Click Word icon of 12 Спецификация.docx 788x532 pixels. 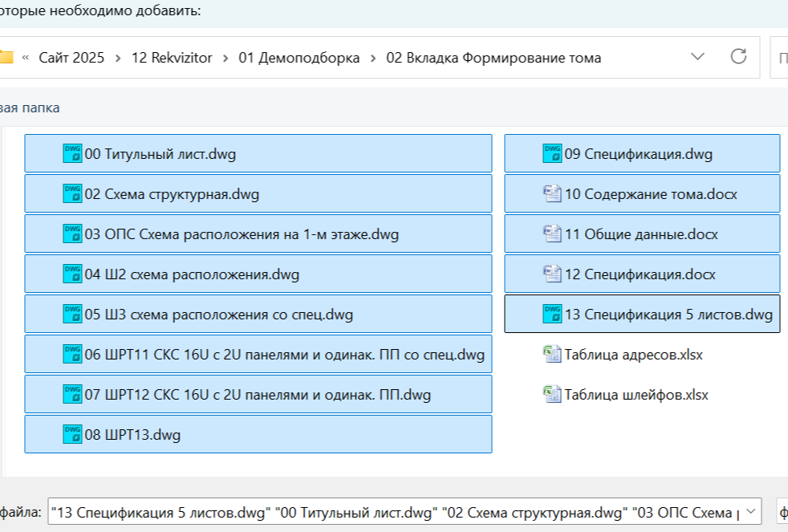click(x=552, y=274)
